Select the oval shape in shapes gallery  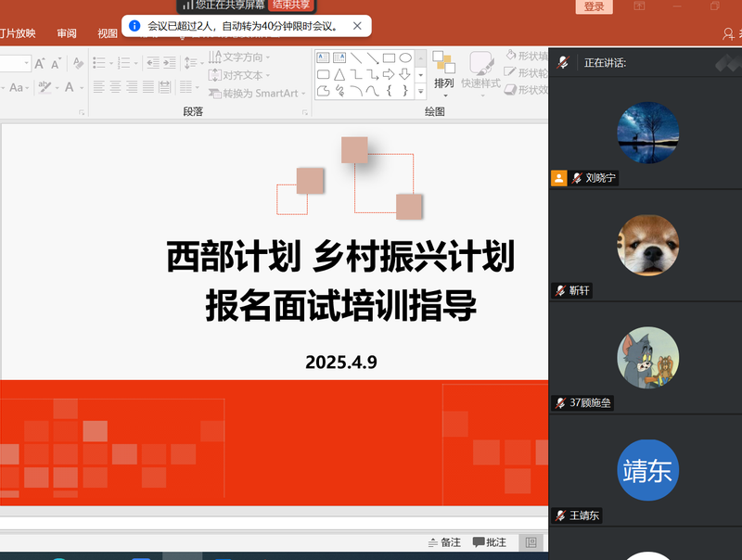point(405,57)
